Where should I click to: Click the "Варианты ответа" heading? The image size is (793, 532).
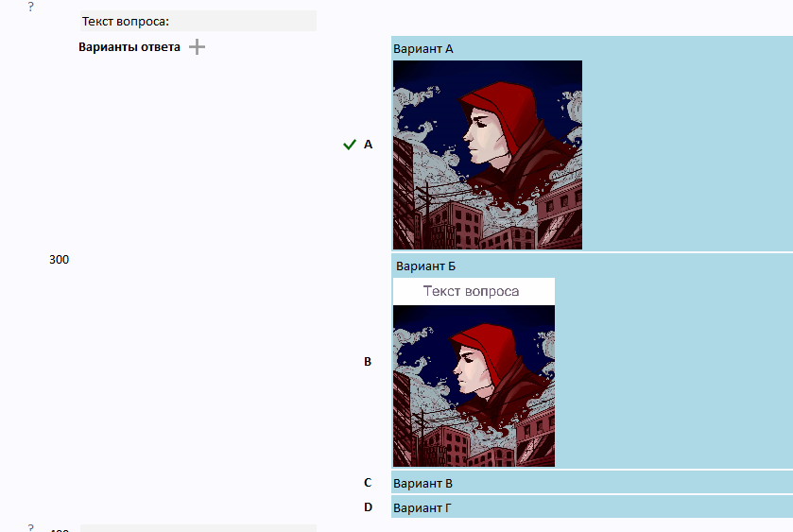(x=129, y=47)
